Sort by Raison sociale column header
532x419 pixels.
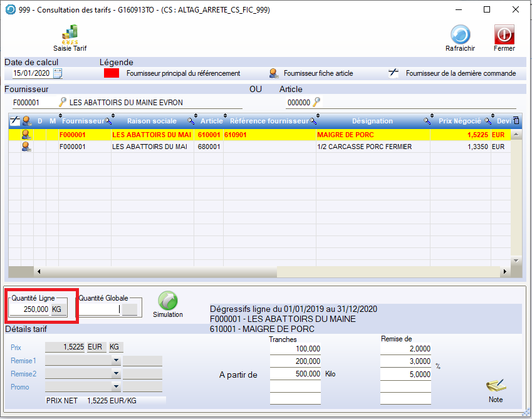pos(152,121)
